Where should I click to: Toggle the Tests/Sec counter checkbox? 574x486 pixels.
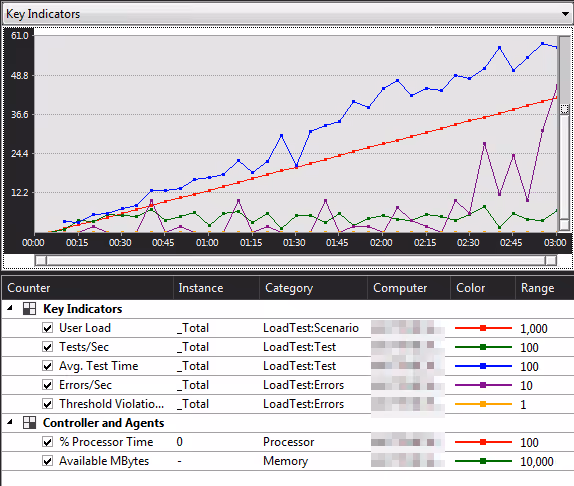48,347
